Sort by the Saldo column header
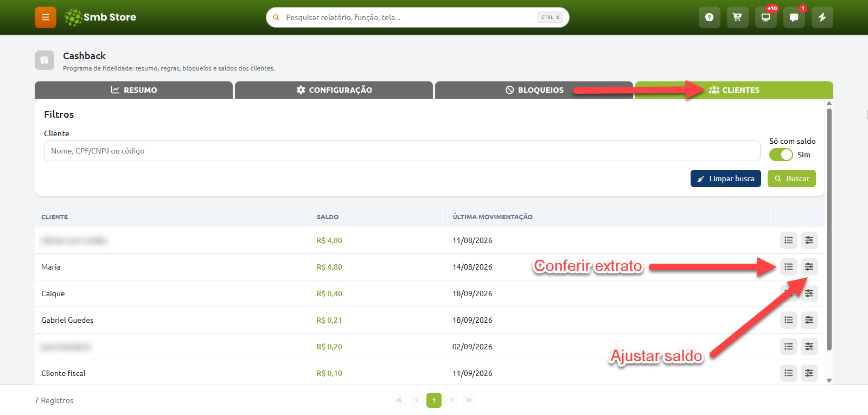The image size is (868, 415). click(328, 217)
